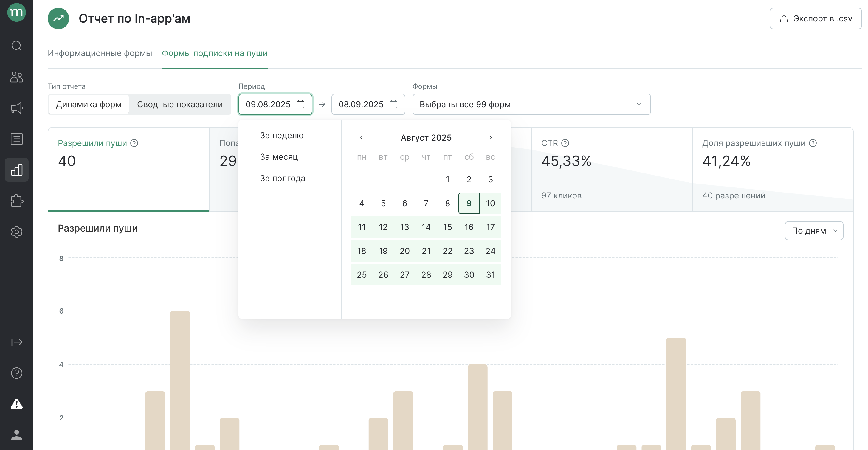Select August 4 in calendar
The image size is (868, 450).
(x=362, y=203)
